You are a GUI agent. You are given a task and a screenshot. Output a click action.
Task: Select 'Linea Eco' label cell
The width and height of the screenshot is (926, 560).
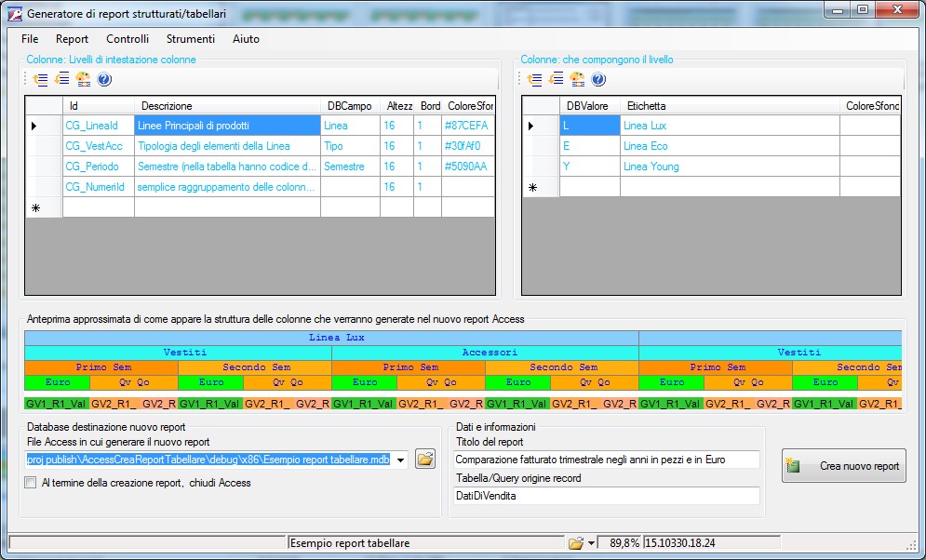(730, 146)
